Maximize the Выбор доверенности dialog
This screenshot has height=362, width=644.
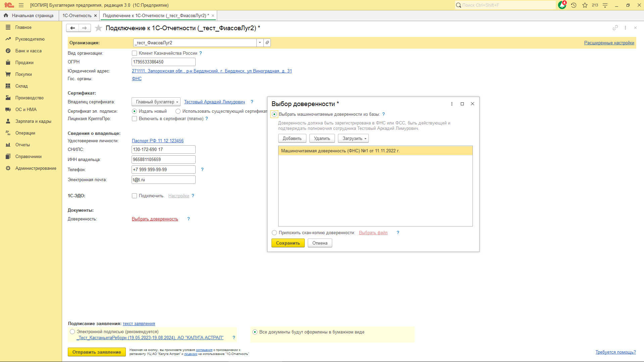tap(462, 104)
